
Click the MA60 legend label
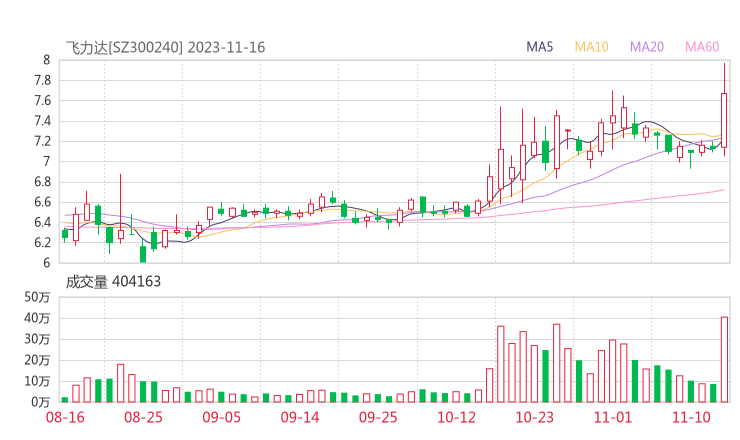click(x=702, y=47)
